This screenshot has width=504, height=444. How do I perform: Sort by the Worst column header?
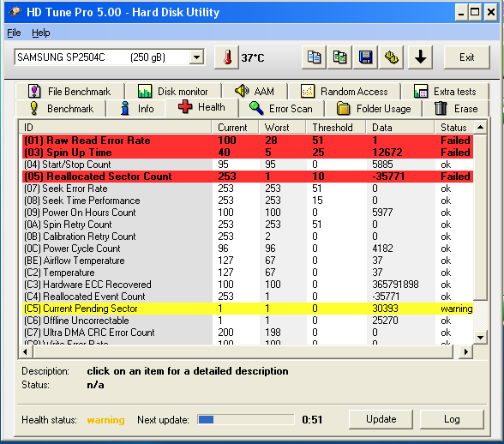[x=282, y=128]
